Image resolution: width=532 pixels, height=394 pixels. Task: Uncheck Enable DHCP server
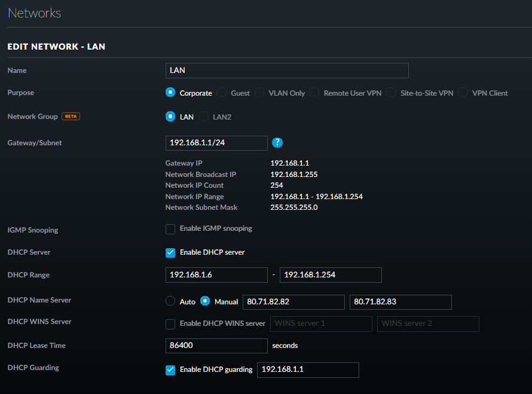pyautogui.click(x=170, y=252)
